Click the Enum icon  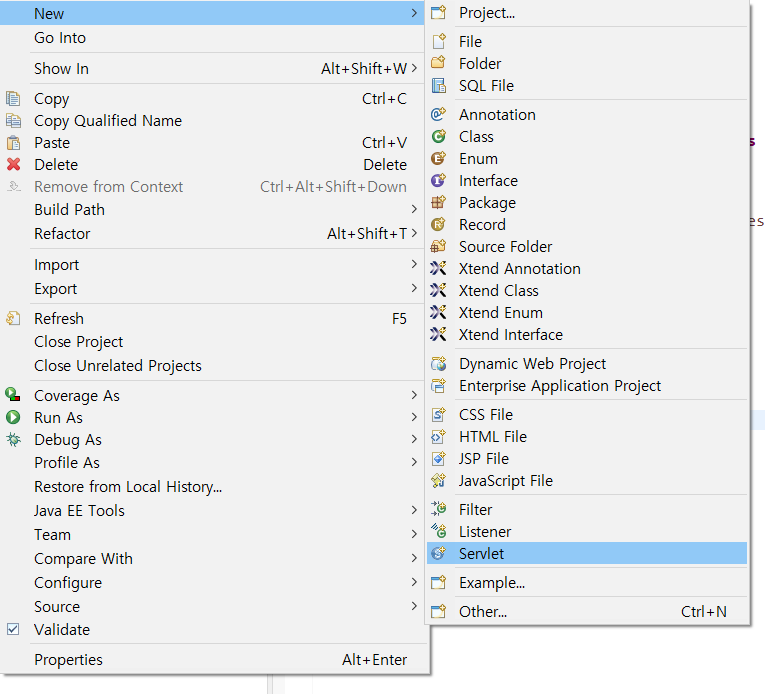click(x=438, y=158)
